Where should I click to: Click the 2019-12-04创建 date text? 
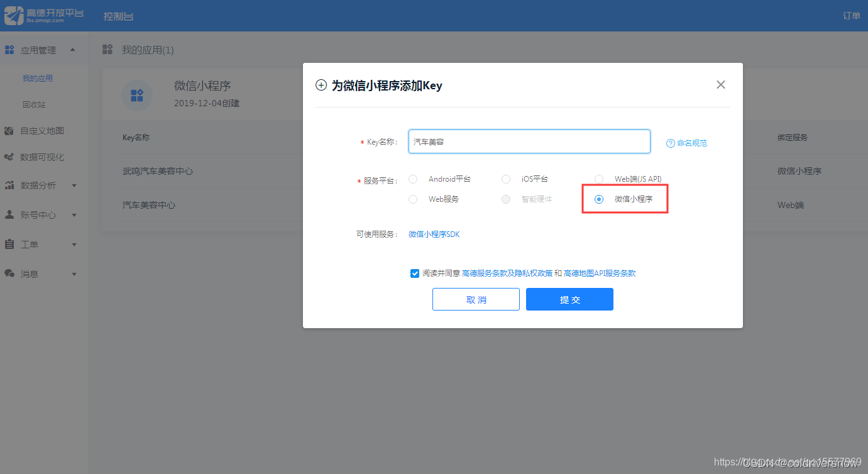click(207, 103)
